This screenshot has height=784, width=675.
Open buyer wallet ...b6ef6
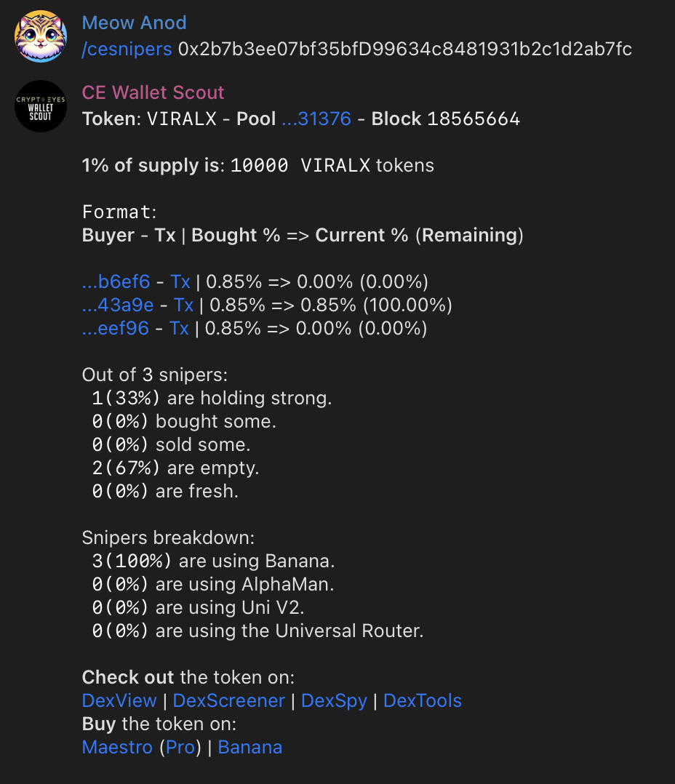pyautogui.click(x=116, y=281)
